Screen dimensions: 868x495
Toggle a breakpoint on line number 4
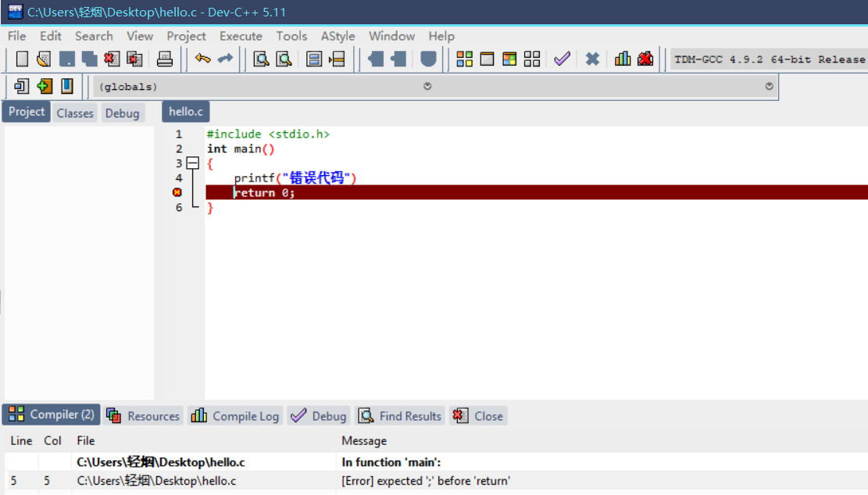179,178
